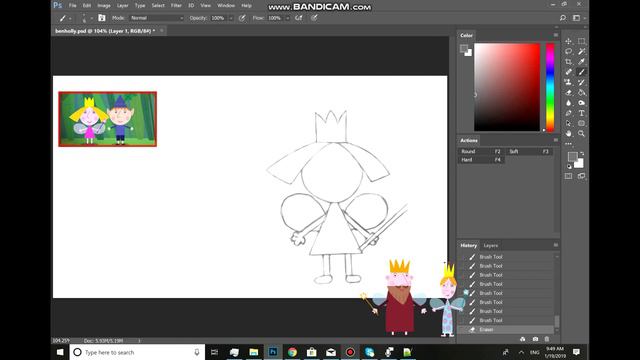Select the Shape tool
The image size is (640, 360).
tap(582, 123)
